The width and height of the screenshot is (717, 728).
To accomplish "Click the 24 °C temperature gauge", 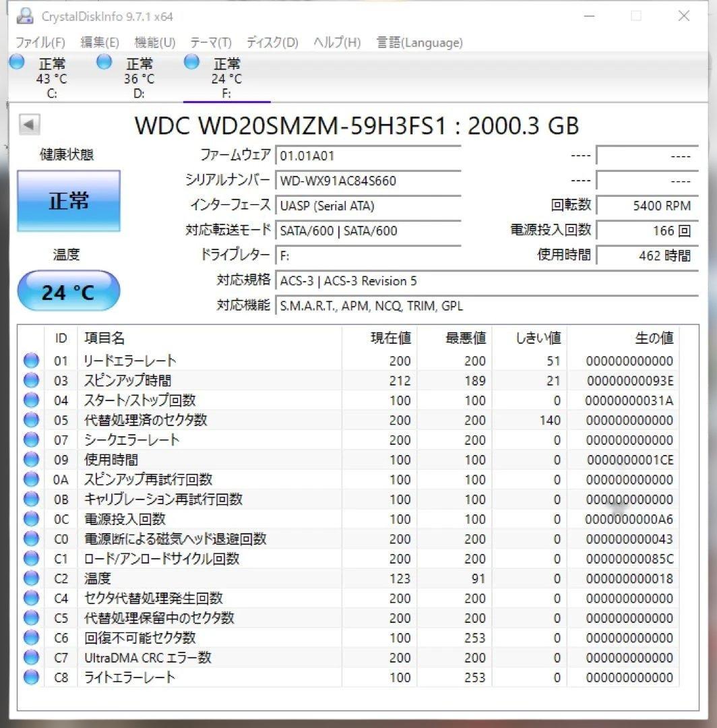I will pyautogui.click(x=68, y=291).
